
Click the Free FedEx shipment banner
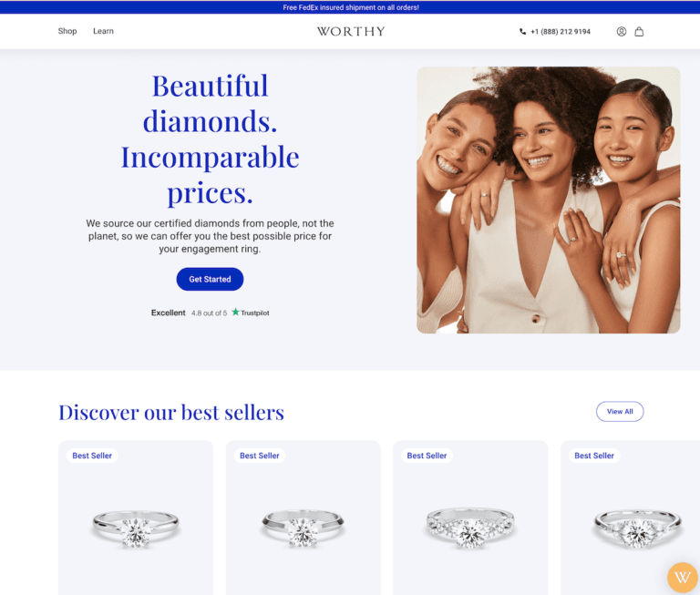[350, 7]
